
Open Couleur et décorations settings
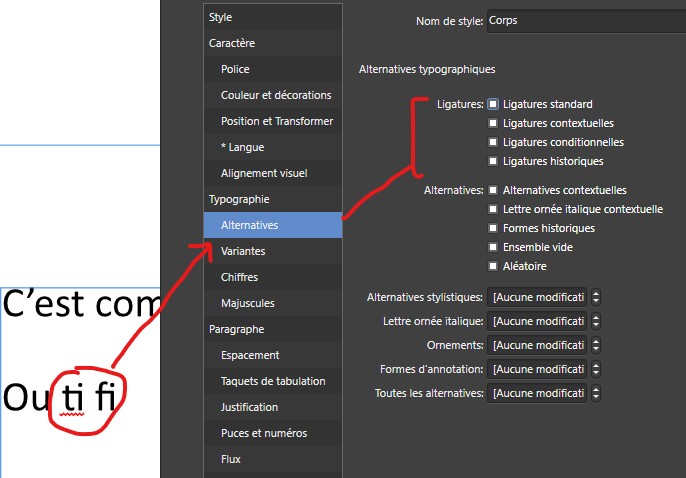pyautogui.click(x=273, y=95)
